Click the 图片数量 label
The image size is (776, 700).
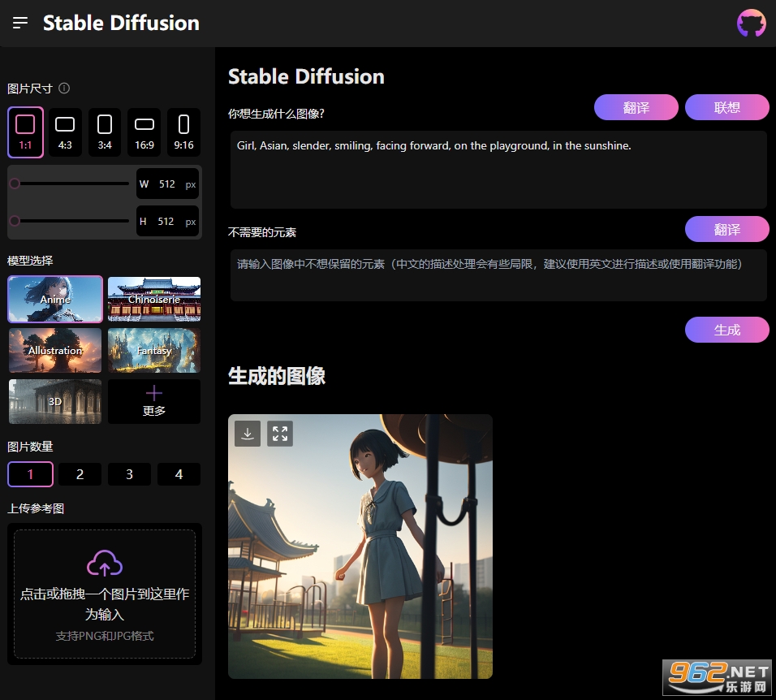pyautogui.click(x=30, y=447)
